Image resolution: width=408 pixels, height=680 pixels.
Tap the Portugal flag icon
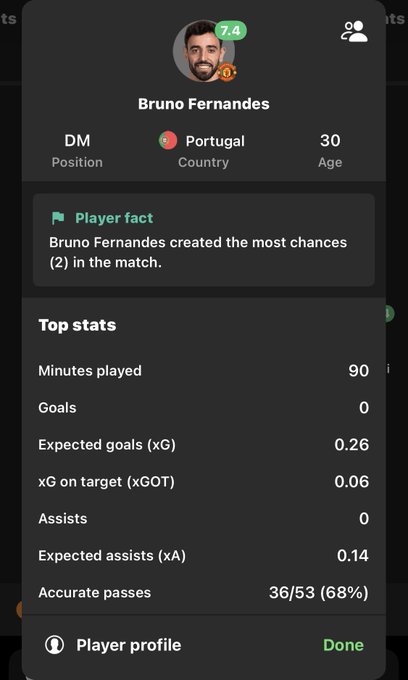point(167,141)
